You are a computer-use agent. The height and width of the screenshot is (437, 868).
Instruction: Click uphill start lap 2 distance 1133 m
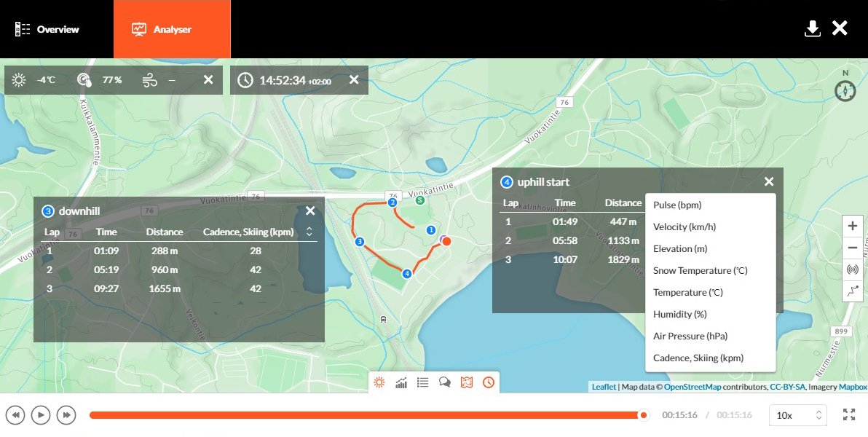[x=623, y=240]
